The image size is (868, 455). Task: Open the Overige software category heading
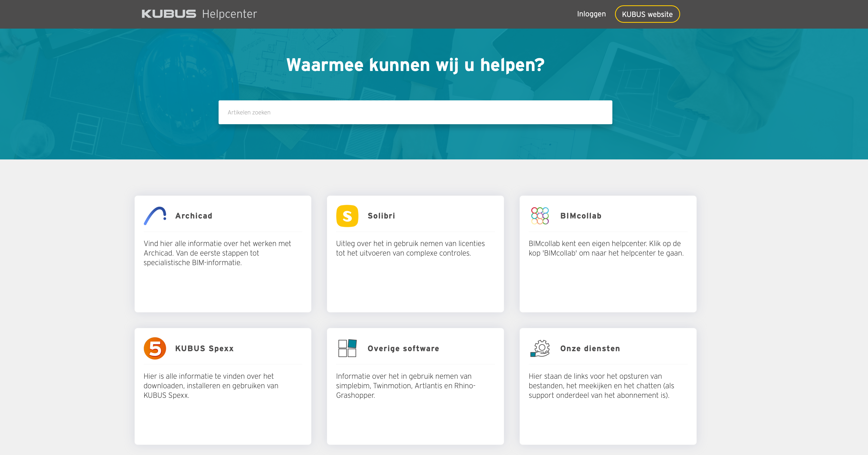click(x=403, y=349)
